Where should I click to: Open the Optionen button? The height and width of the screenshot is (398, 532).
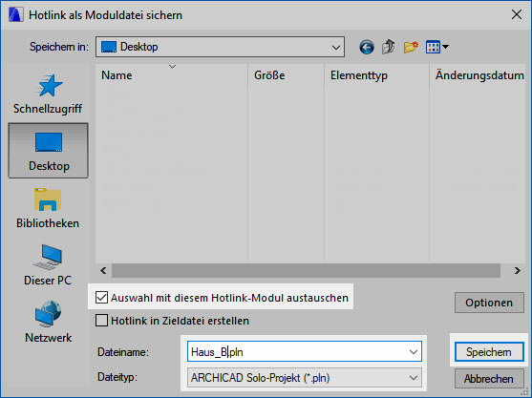pyautogui.click(x=489, y=303)
